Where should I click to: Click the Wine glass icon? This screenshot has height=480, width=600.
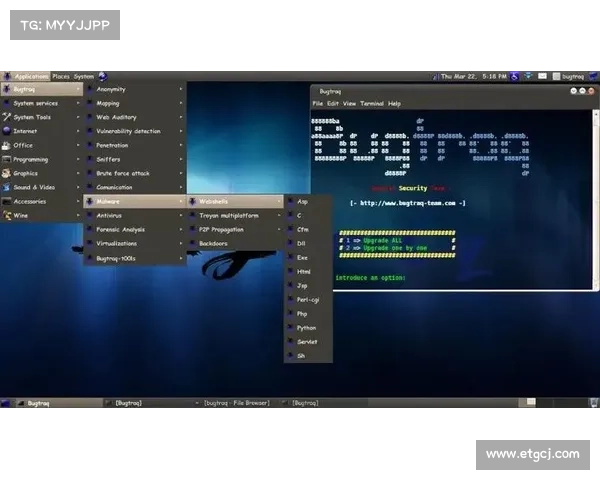[x=7, y=216]
